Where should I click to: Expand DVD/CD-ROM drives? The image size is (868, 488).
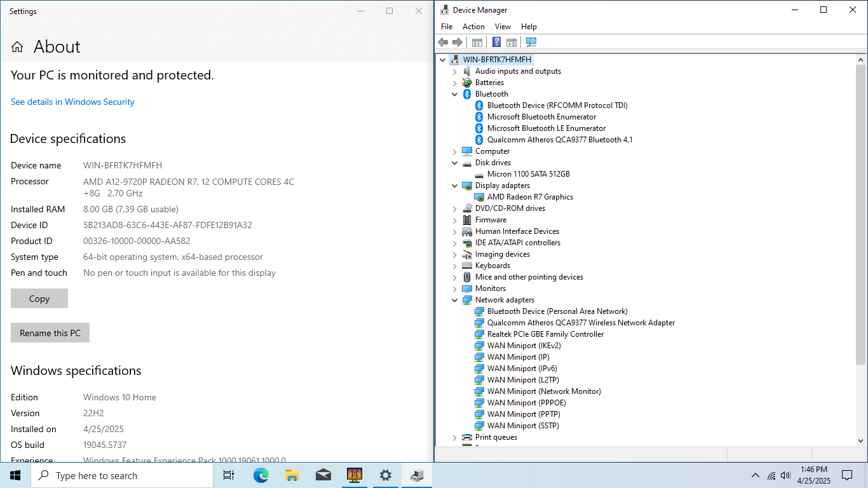(x=454, y=208)
